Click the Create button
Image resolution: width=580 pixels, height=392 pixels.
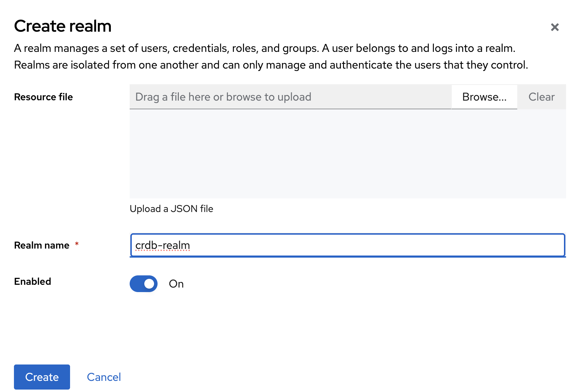pos(42,377)
